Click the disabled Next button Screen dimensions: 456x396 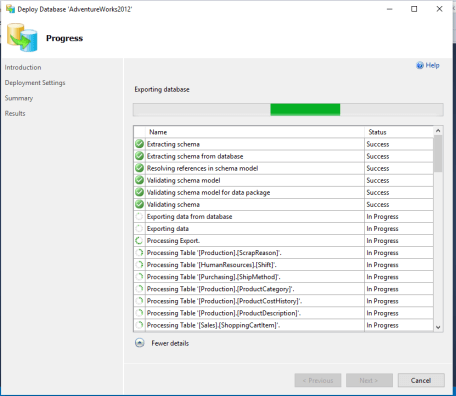[x=369, y=380]
